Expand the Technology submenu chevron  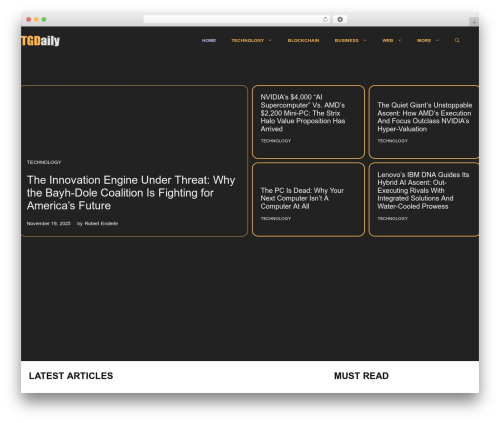270,40
